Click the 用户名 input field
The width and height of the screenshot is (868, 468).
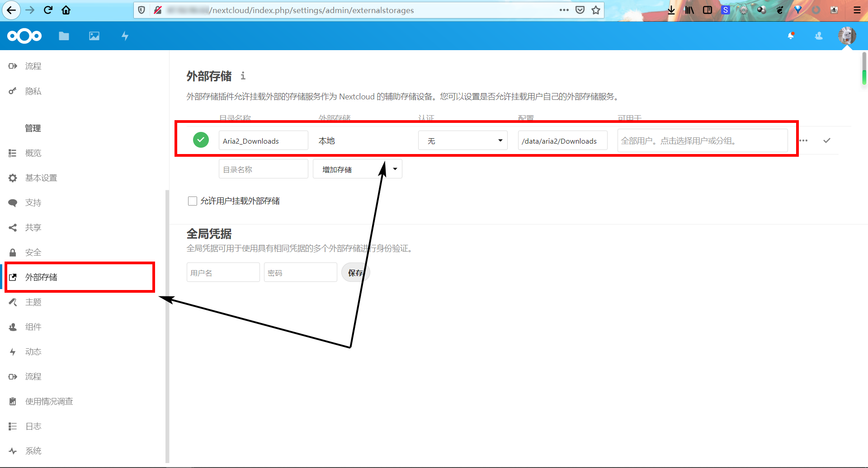223,272
